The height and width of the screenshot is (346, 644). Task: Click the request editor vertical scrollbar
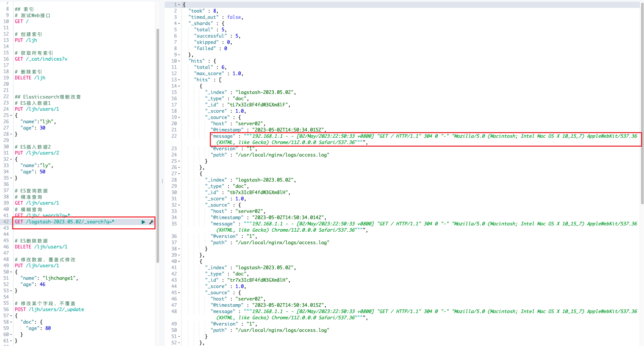(158, 145)
